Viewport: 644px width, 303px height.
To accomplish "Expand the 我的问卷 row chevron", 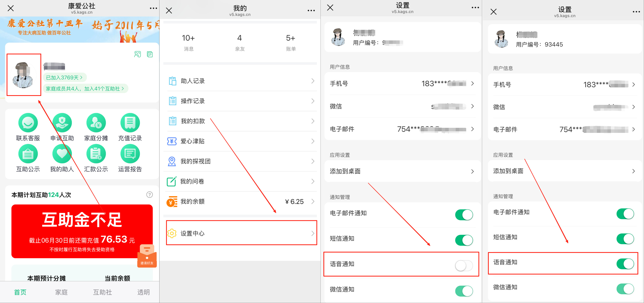I will pos(313,181).
